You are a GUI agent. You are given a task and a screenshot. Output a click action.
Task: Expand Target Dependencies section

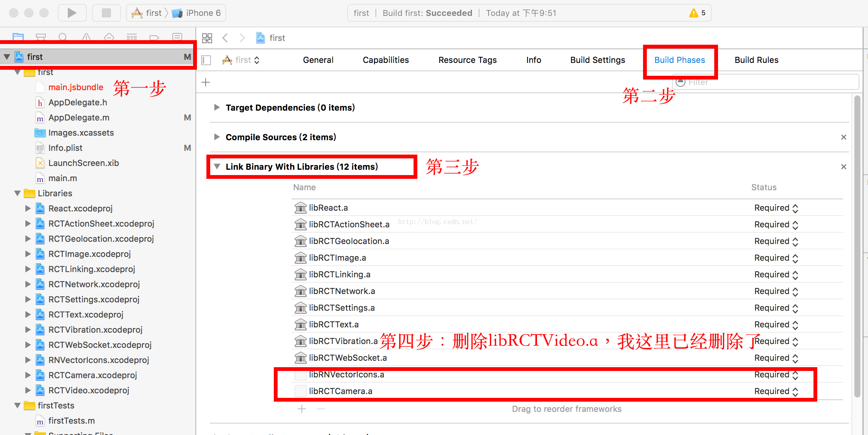click(x=217, y=108)
